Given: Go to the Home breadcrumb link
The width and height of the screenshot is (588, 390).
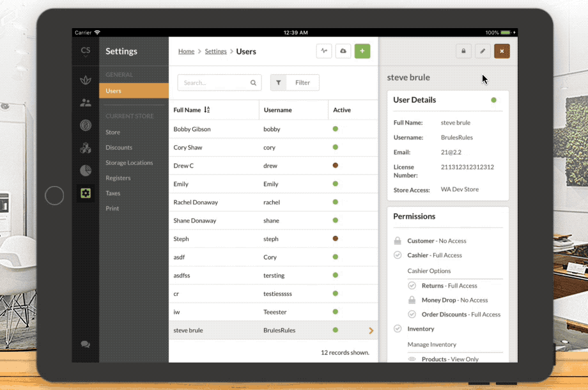Looking at the screenshot, I should click(187, 51).
